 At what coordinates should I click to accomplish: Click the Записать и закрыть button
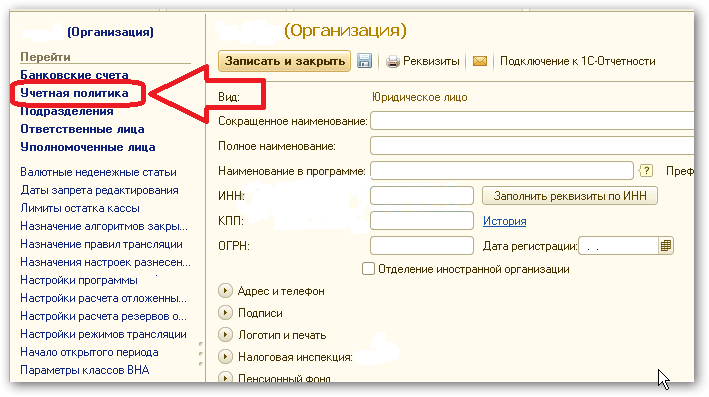284,61
